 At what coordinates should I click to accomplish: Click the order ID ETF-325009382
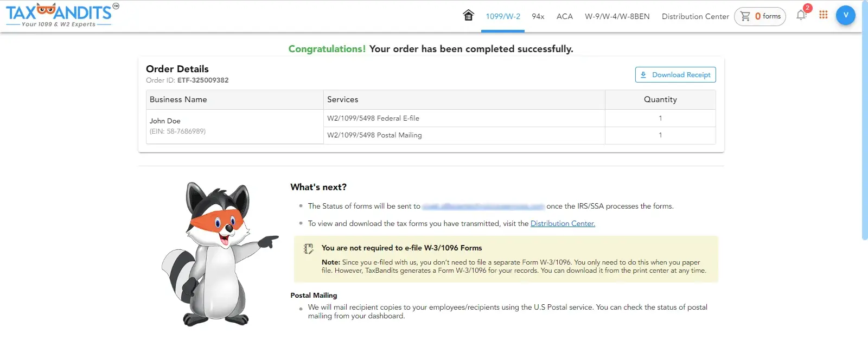point(203,80)
